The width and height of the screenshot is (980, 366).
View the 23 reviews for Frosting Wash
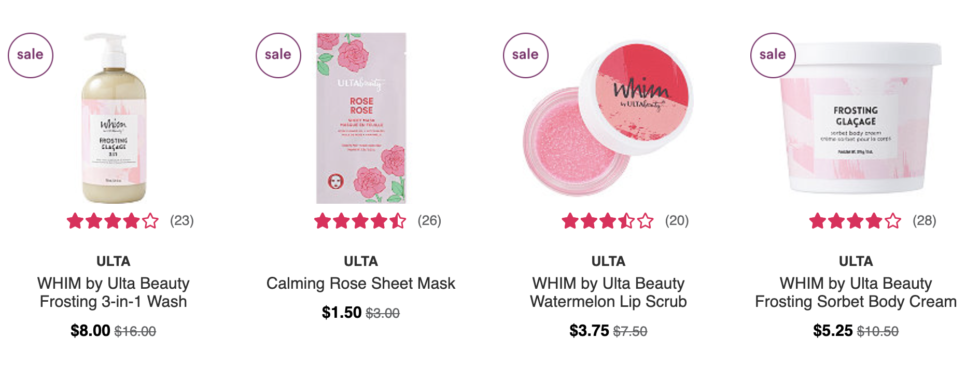click(182, 221)
